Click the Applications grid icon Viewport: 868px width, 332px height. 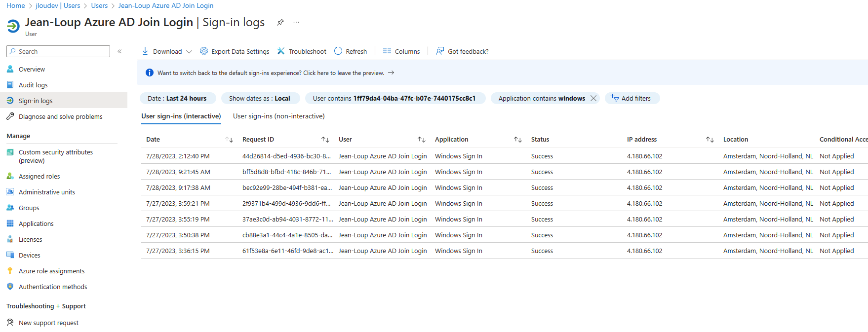[x=10, y=223]
